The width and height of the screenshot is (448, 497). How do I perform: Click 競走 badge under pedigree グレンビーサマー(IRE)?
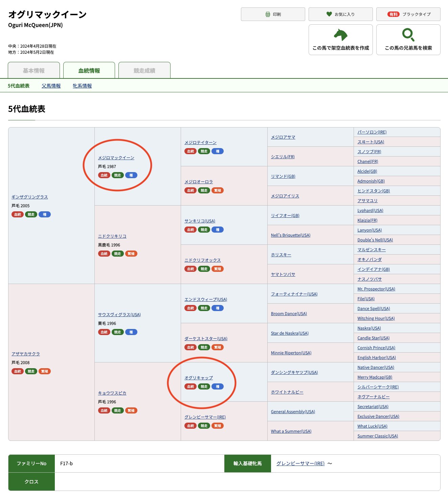point(204,426)
